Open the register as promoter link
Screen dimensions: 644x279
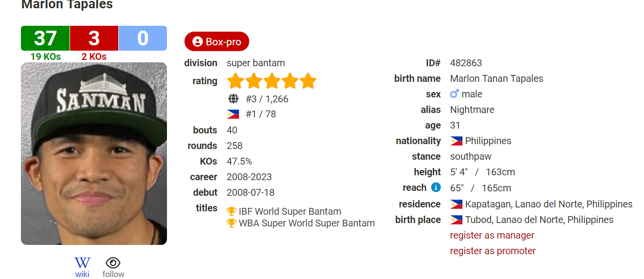(493, 251)
